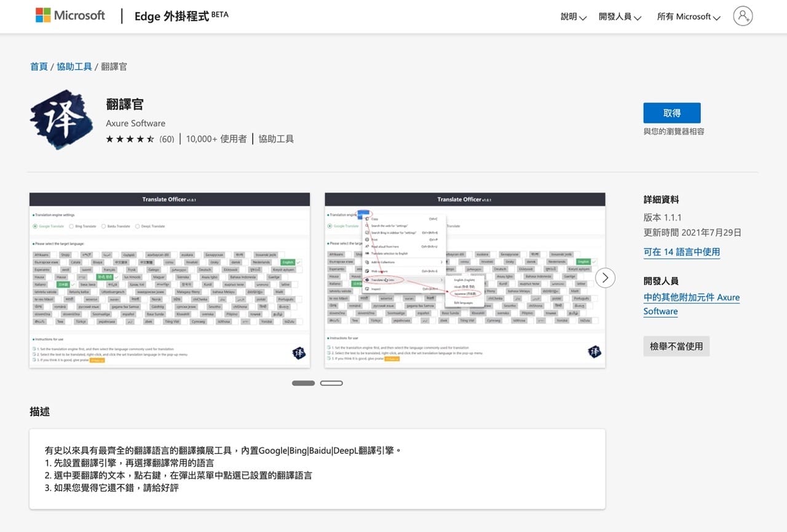Click the 首頁 breadcrumb link
787x532 pixels.
(x=39, y=66)
